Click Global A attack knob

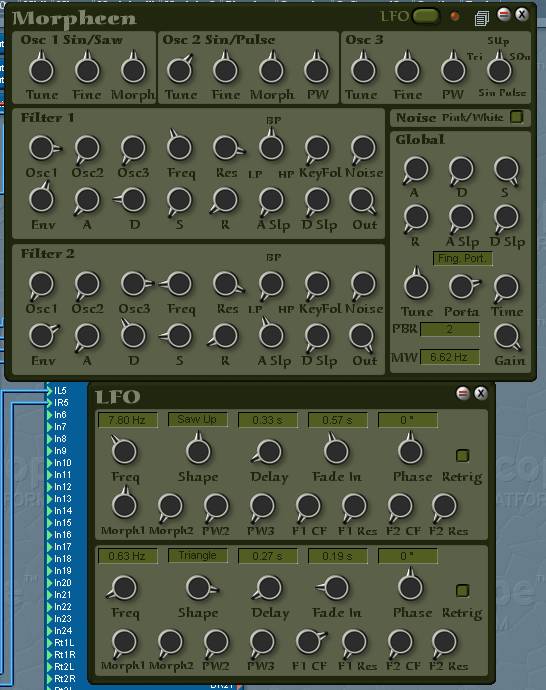(416, 169)
